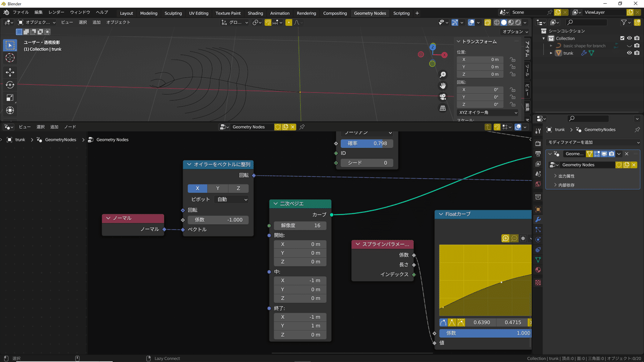The image size is (644, 362).
Task: Collapse the トランスフォーム panel
Action: pos(459,41)
